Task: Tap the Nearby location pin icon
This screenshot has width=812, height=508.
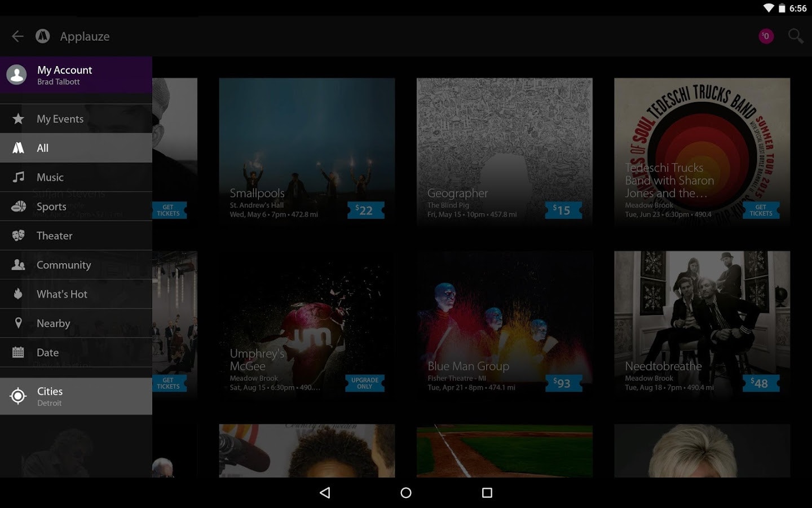Action: (18, 323)
